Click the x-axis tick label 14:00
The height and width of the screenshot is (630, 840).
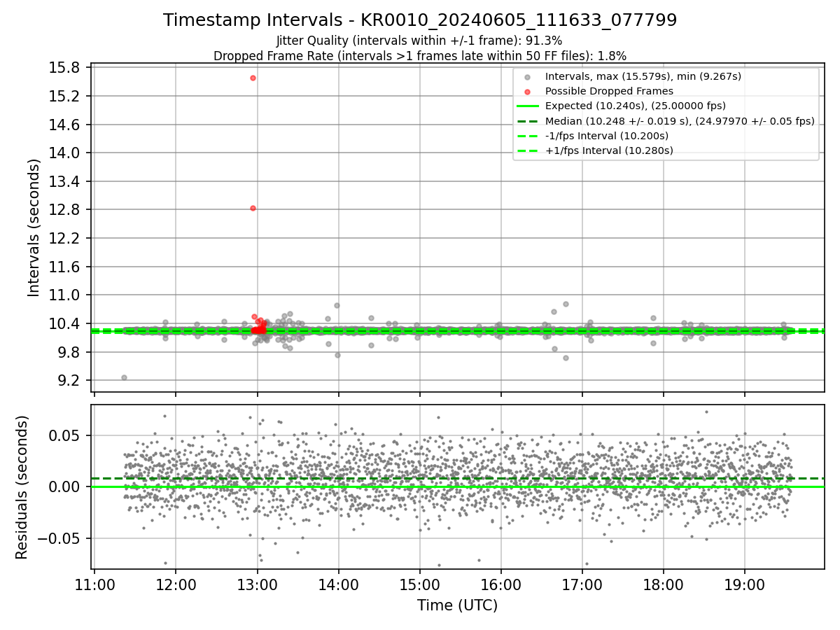[x=338, y=585]
